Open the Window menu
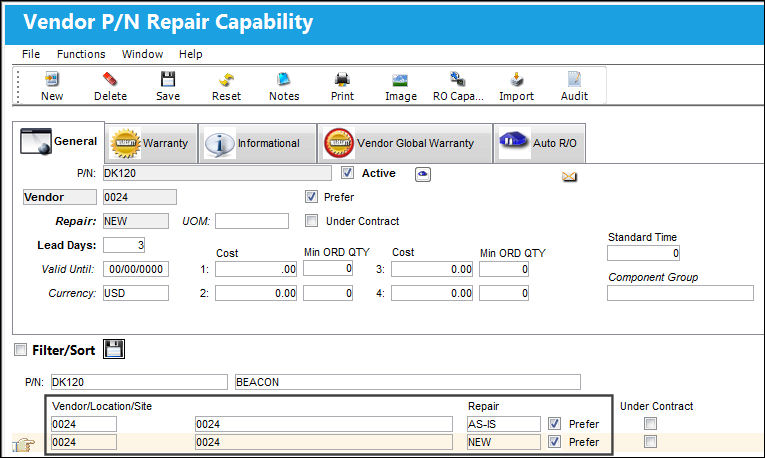The height and width of the screenshot is (458, 765). tap(142, 54)
